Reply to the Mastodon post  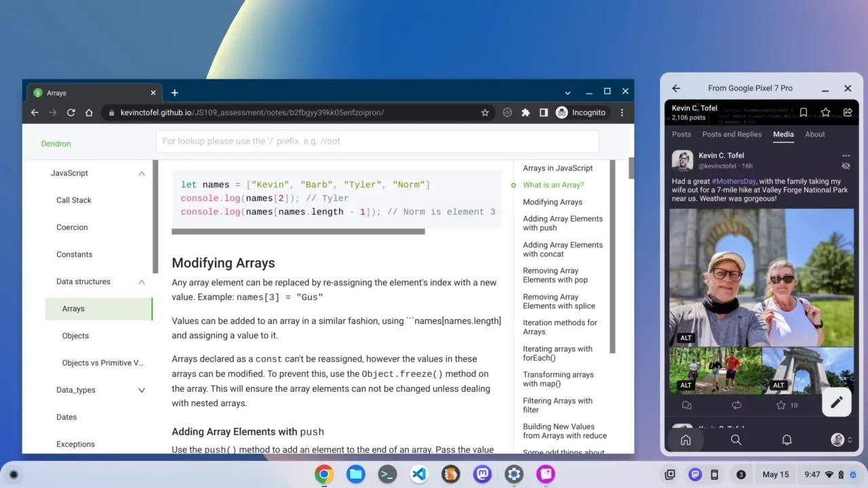686,405
